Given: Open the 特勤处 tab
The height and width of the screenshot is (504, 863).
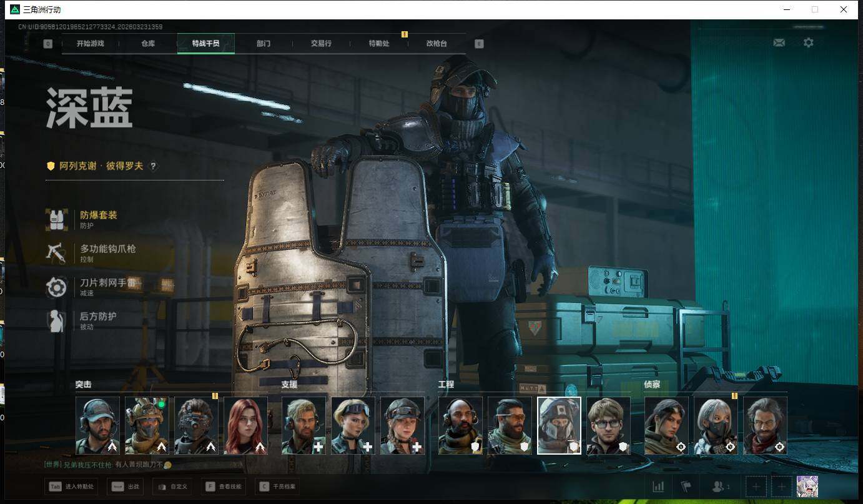Looking at the screenshot, I should 379,44.
